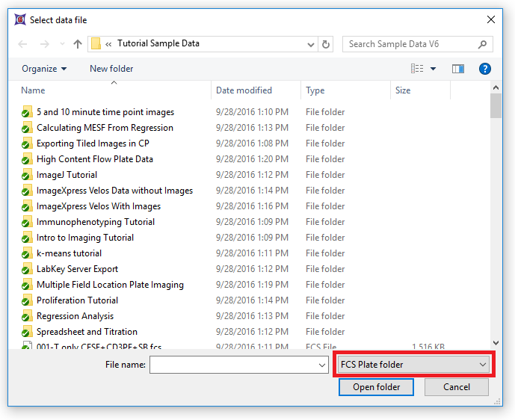Toggle the preview pane icon
This screenshot has width=515, height=420.
click(458, 69)
